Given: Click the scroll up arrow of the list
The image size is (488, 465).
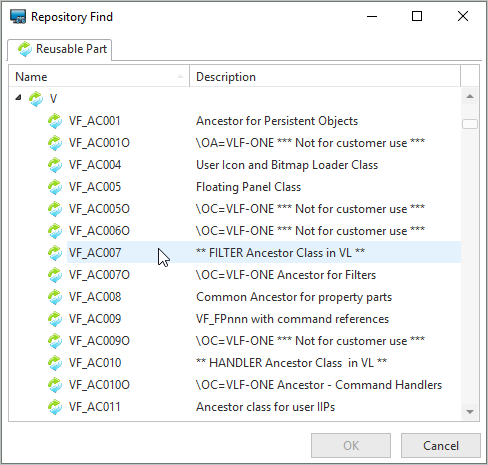Looking at the screenshot, I should click(470, 96).
